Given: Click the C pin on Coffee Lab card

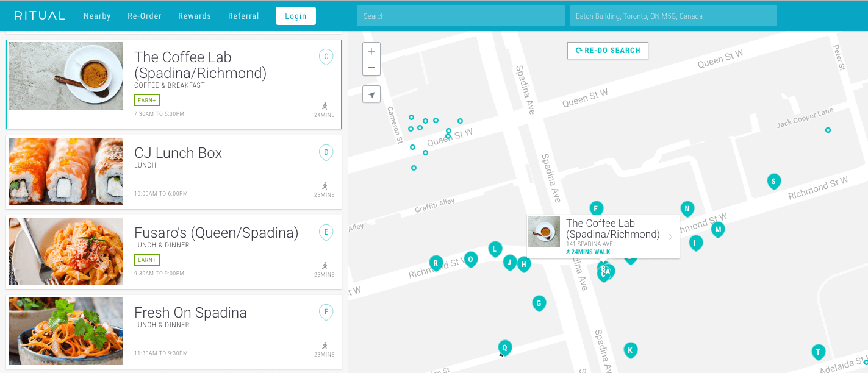Looking at the screenshot, I should [326, 57].
